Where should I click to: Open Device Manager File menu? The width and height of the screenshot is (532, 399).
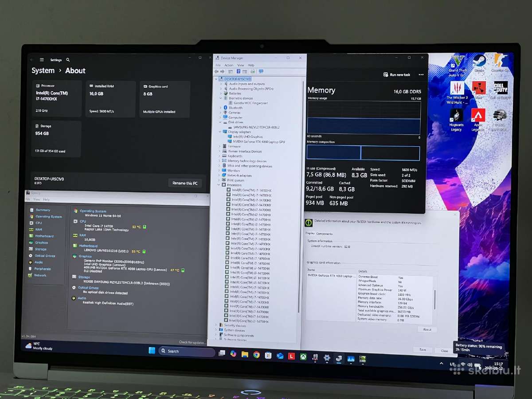(x=218, y=65)
